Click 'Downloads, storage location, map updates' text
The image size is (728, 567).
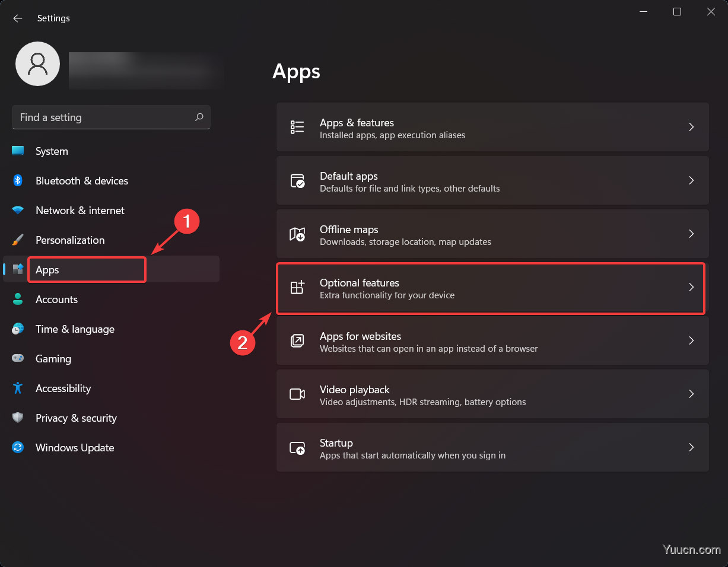click(405, 242)
